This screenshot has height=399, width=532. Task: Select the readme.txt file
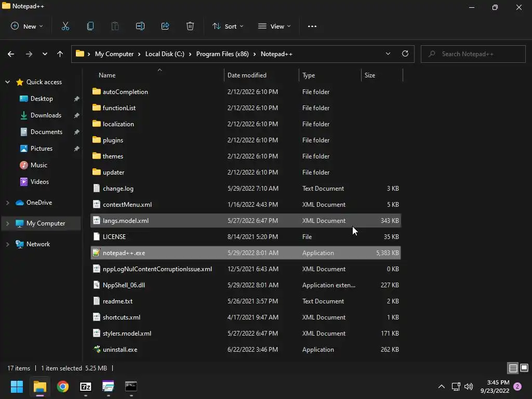coord(246,301)
